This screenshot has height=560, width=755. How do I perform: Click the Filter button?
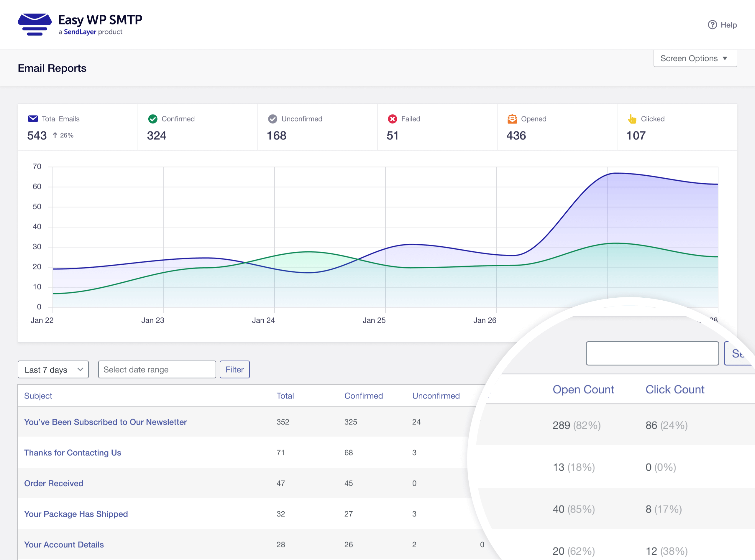pos(235,370)
